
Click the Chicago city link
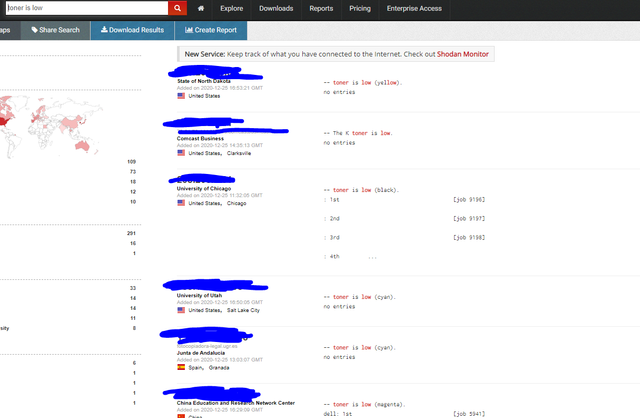[x=236, y=203]
